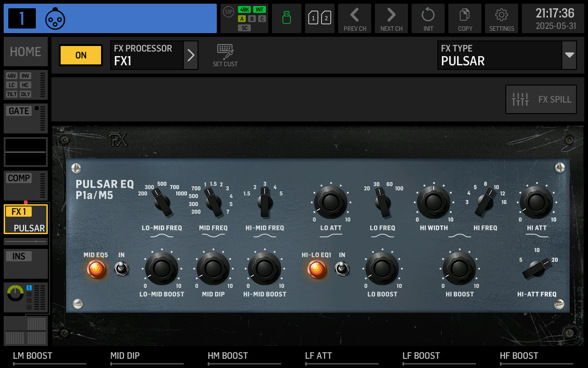Image resolution: width=588 pixels, height=368 pixels.
Task: Click the HOME icon
Action: pos(25,52)
